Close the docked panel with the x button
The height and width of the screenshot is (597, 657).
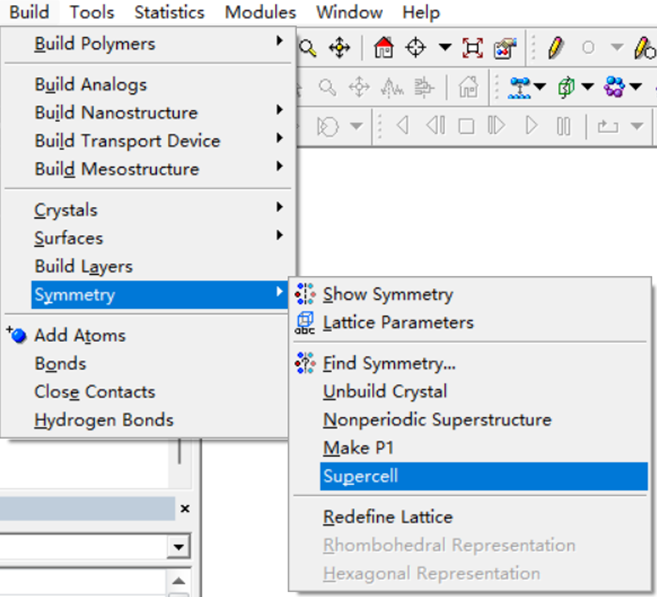tap(185, 509)
